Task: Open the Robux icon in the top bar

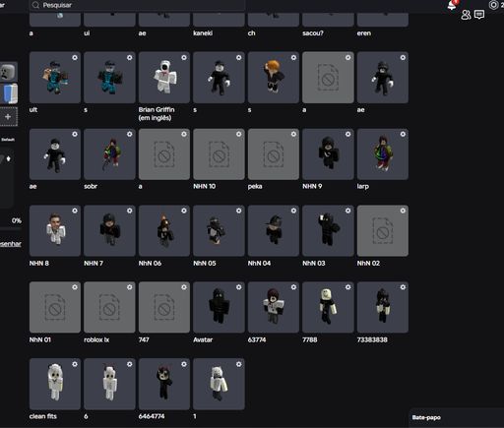Action: pos(493,5)
